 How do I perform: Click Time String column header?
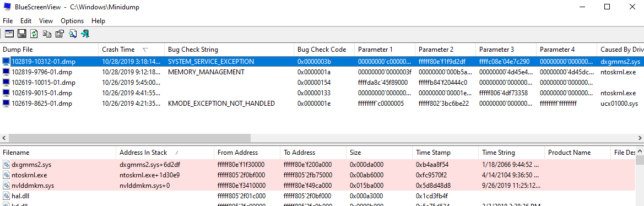(512, 153)
